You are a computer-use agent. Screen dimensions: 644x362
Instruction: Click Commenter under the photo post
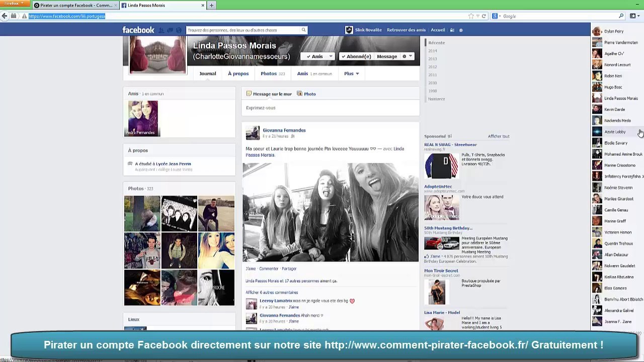coord(269,268)
